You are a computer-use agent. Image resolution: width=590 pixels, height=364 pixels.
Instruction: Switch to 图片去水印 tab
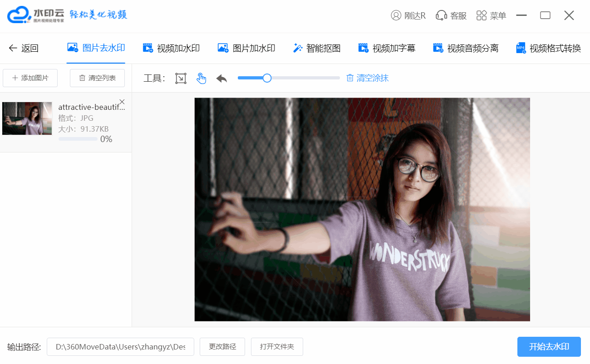[96, 48]
